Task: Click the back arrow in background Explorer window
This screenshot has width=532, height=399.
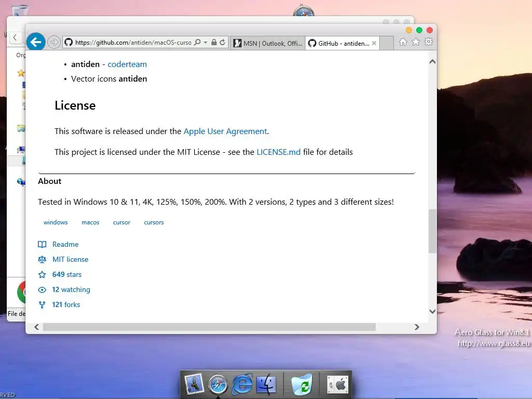Action: 15,37
